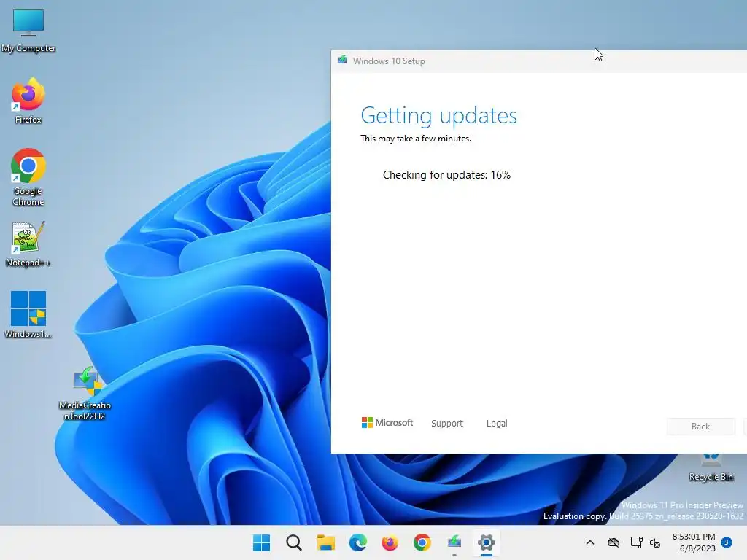Screen dimensions: 747x560
Task: Select MediaCreationTool22H2 desktop icon
Action: pos(85,393)
